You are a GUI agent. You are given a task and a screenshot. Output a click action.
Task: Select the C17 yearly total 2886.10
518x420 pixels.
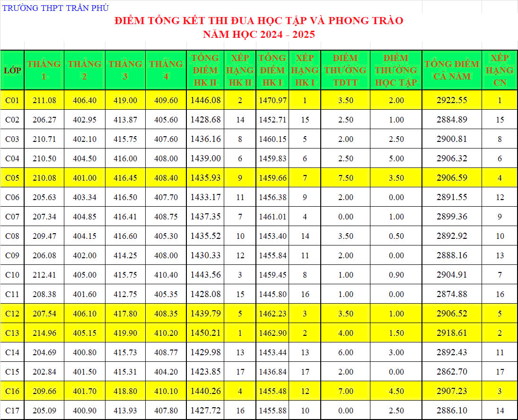coord(452,411)
